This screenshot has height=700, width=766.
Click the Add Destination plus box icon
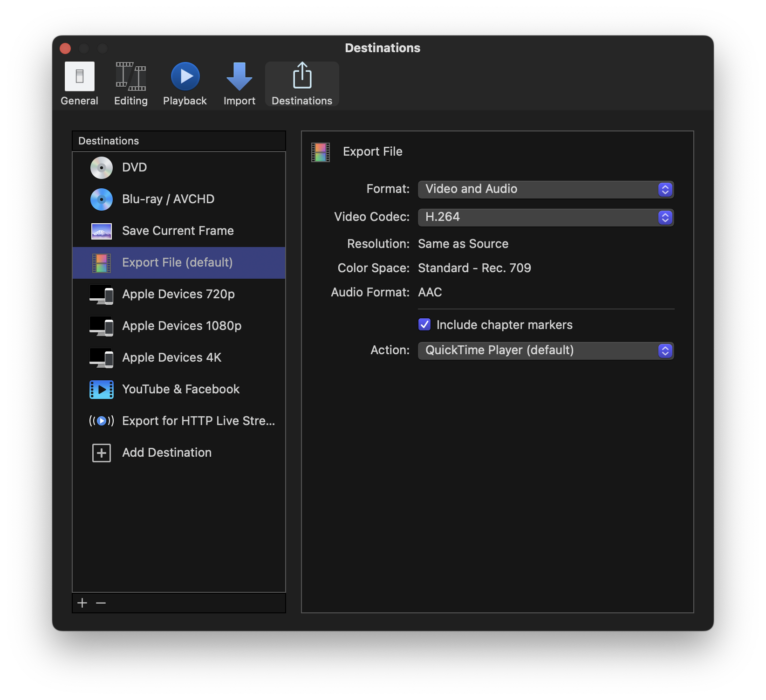point(102,453)
